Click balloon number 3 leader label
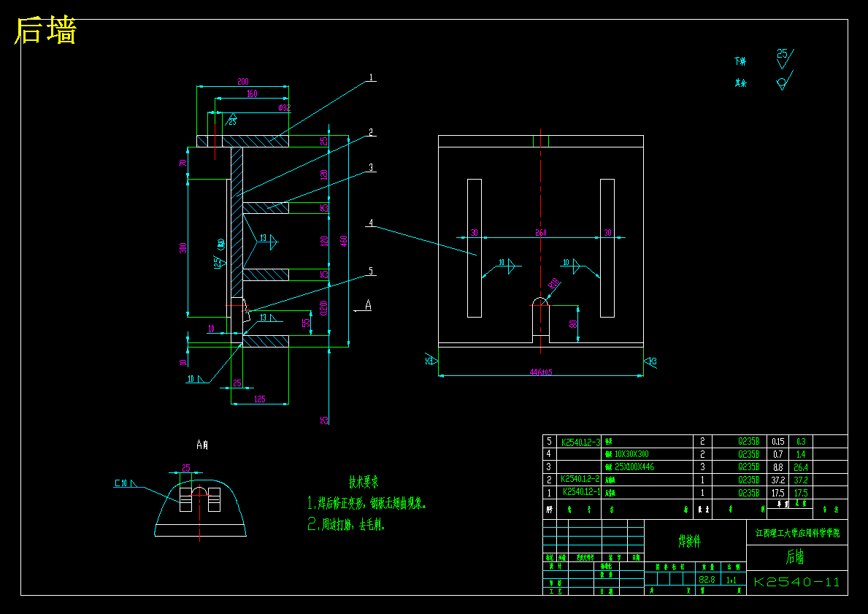This screenshot has height=614, width=868. [371, 167]
